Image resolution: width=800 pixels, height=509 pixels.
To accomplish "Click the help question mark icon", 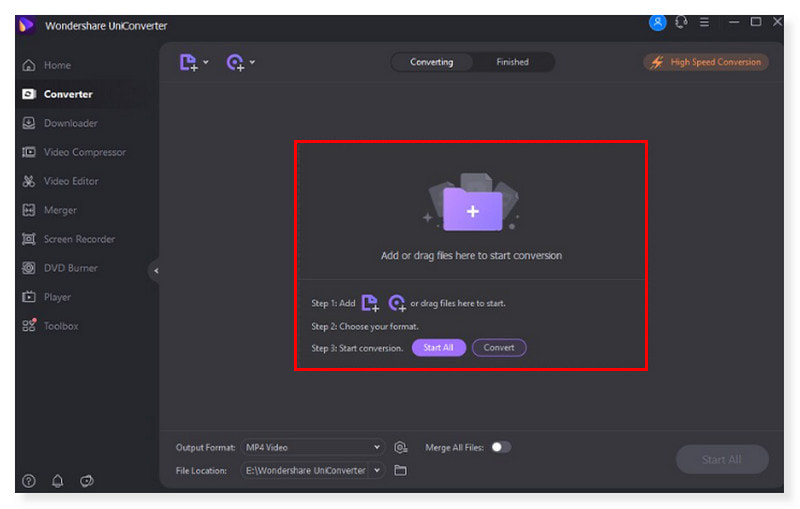I will (28, 481).
